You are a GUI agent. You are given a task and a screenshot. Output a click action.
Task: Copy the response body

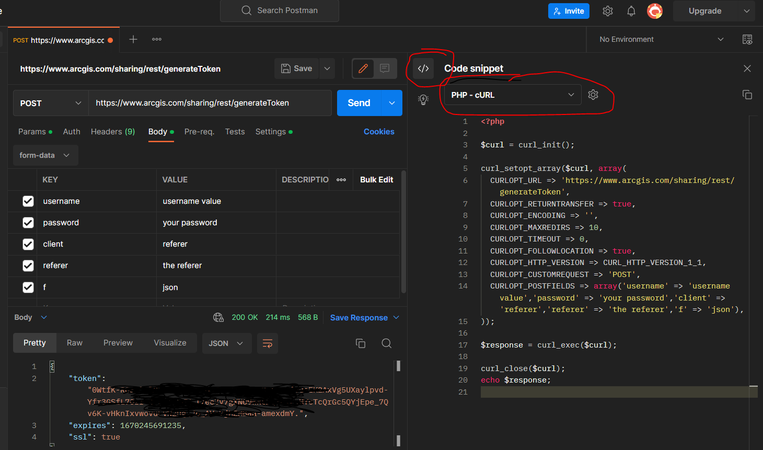(x=361, y=343)
